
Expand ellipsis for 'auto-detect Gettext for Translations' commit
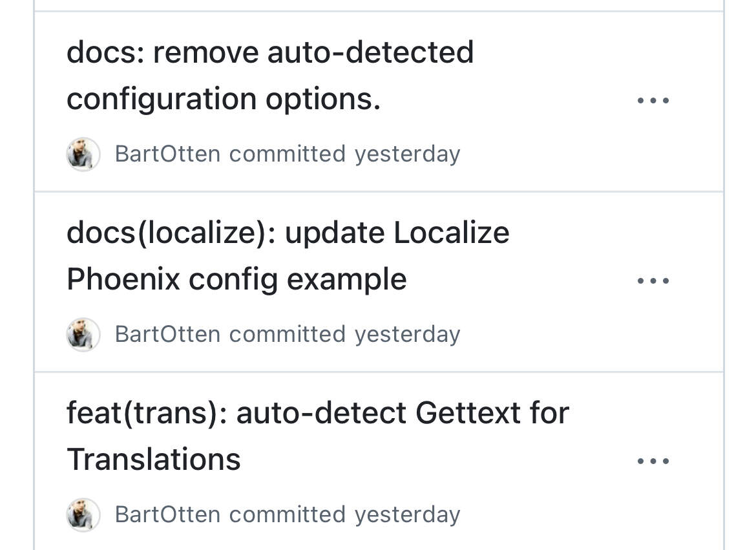[653, 461]
